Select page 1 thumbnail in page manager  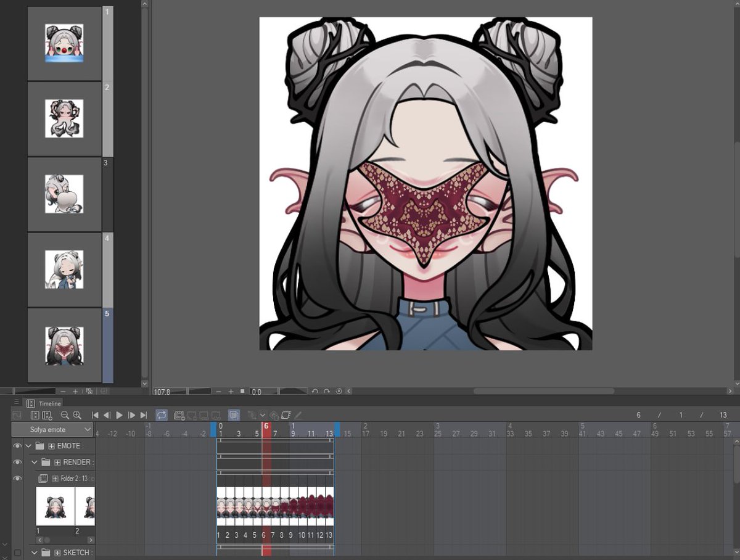[x=64, y=43]
